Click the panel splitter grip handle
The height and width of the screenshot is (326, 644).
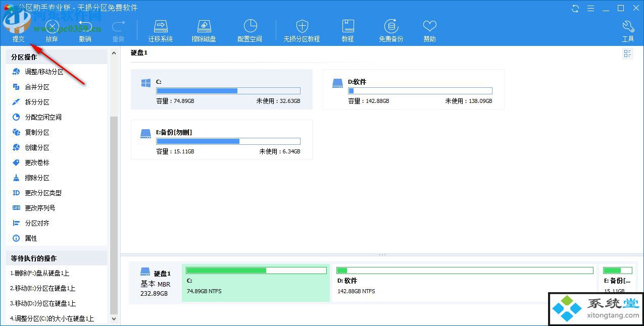tap(382, 255)
